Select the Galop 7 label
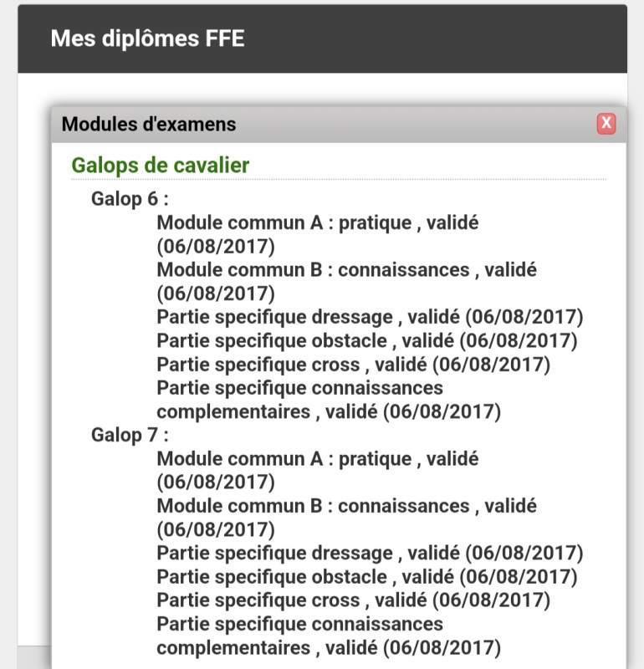The image size is (644, 669). pos(130,435)
